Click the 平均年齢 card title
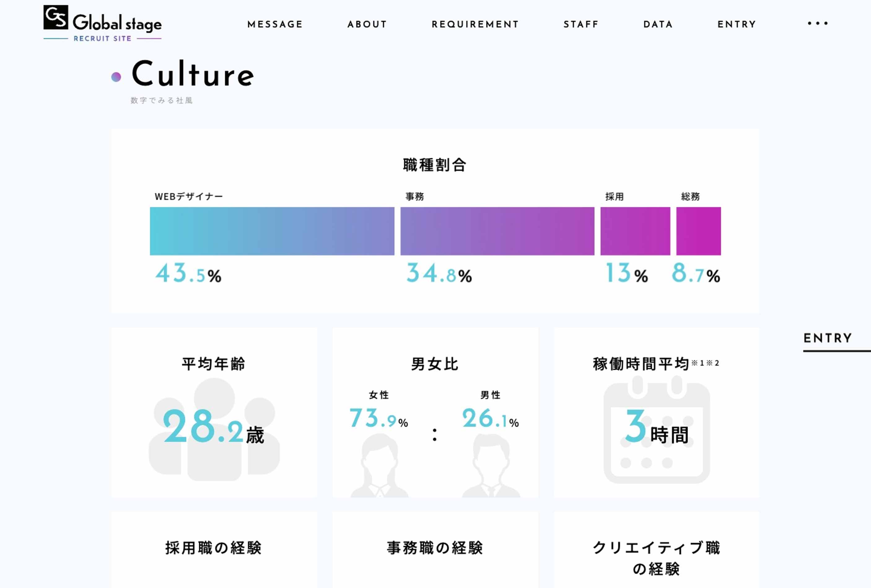871x588 pixels. [x=214, y=364]
